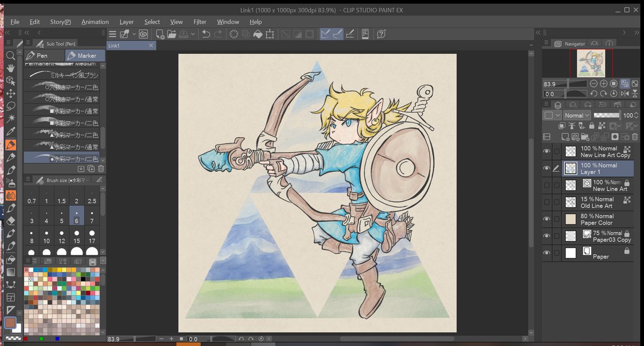644x346 pixels.
Task: Click Navigator zoom out minus icon
Action: click(594, 84)
